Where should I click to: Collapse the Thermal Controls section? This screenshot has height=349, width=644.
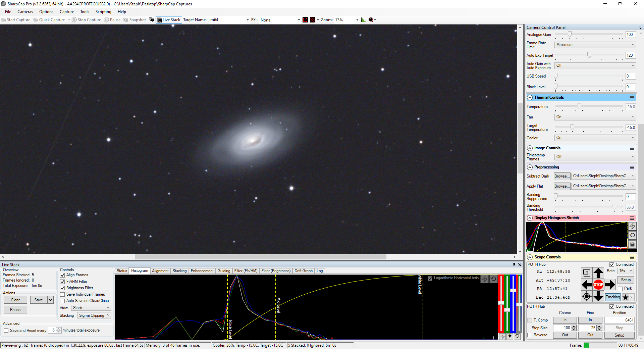(x=530, y=98)
